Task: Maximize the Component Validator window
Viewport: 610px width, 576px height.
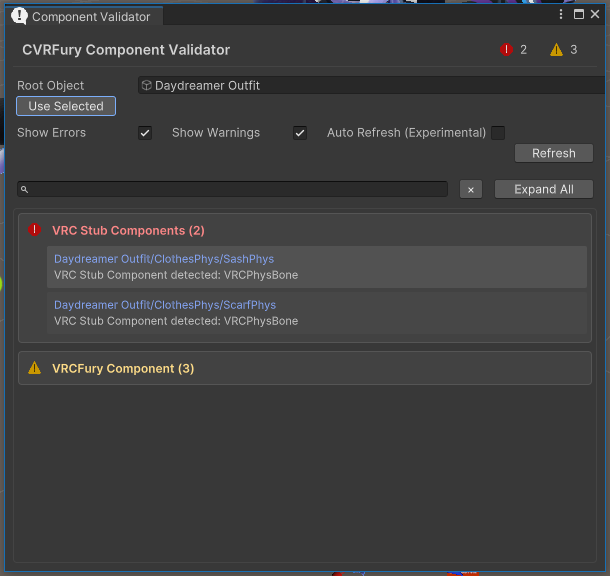Action: point(578,14)
